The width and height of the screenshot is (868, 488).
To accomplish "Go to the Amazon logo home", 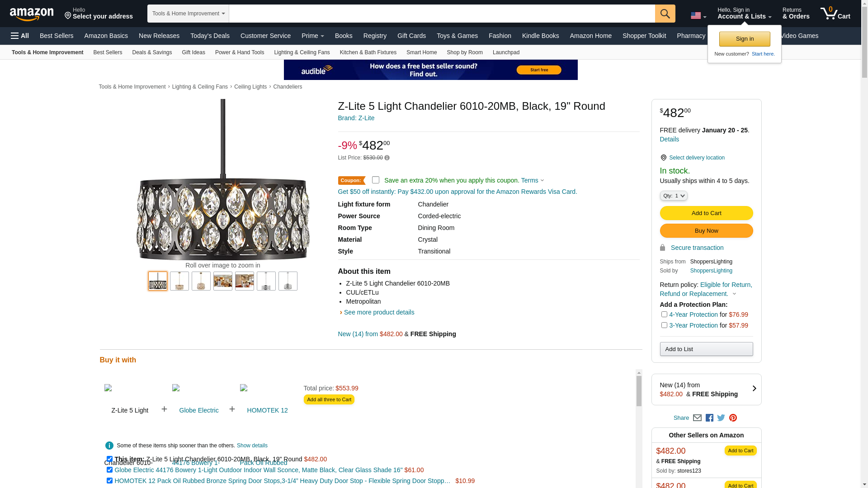I will [32, 14].
